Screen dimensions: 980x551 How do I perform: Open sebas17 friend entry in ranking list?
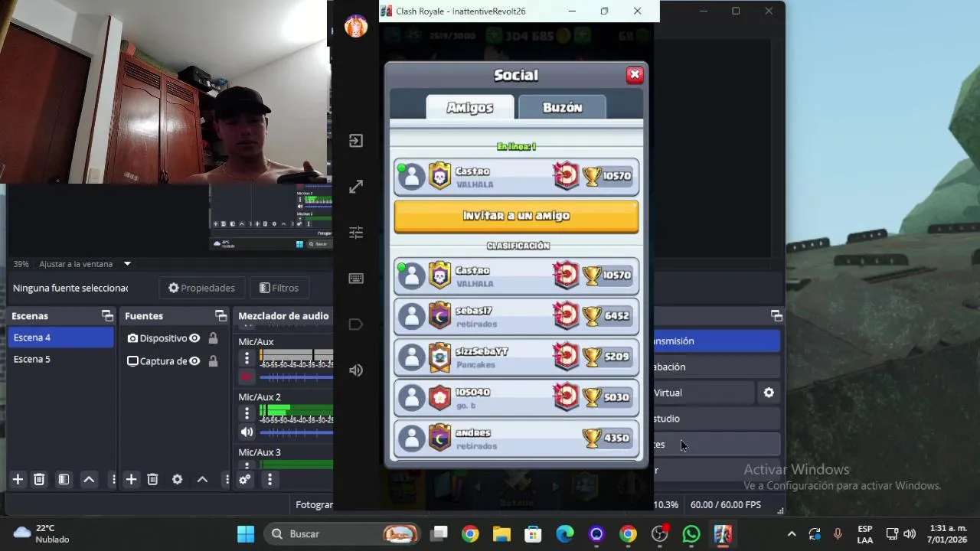click(516, 315)
